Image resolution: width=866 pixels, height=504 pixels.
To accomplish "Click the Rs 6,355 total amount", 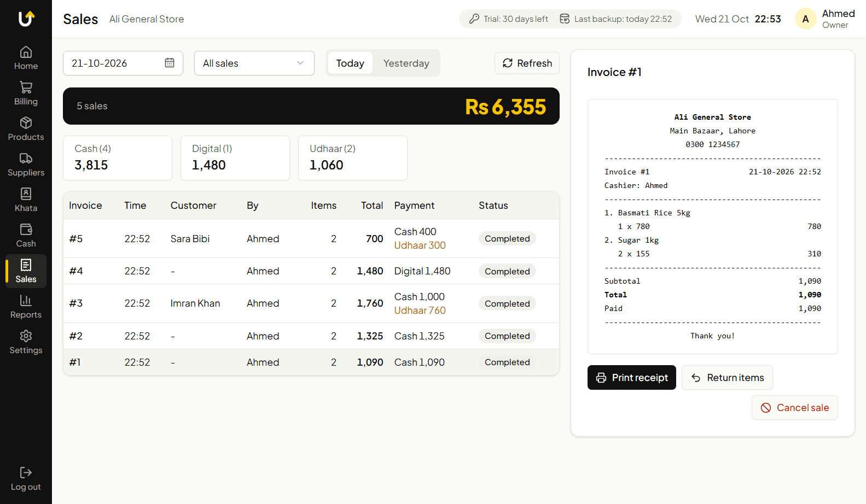I will 505,107.
